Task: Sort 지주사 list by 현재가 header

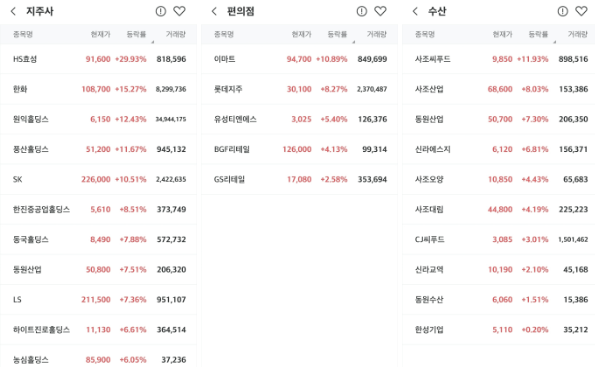Action: [100, 35]
